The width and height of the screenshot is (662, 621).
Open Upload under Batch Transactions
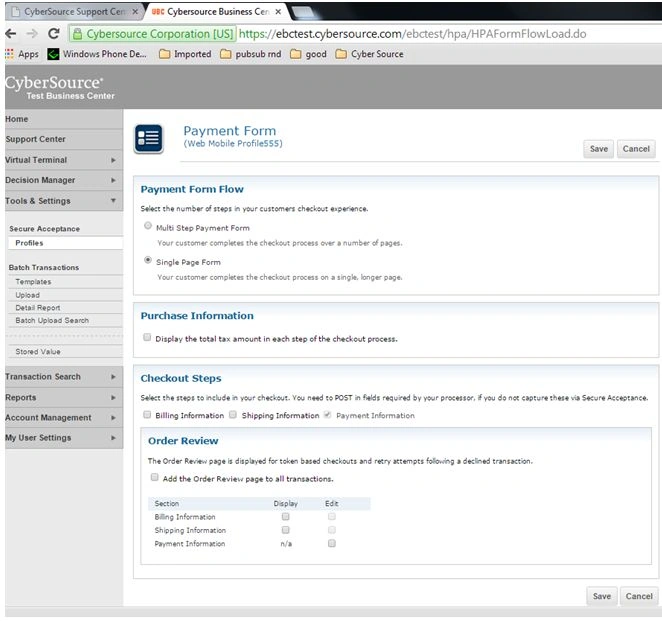[x=65, y=295]
